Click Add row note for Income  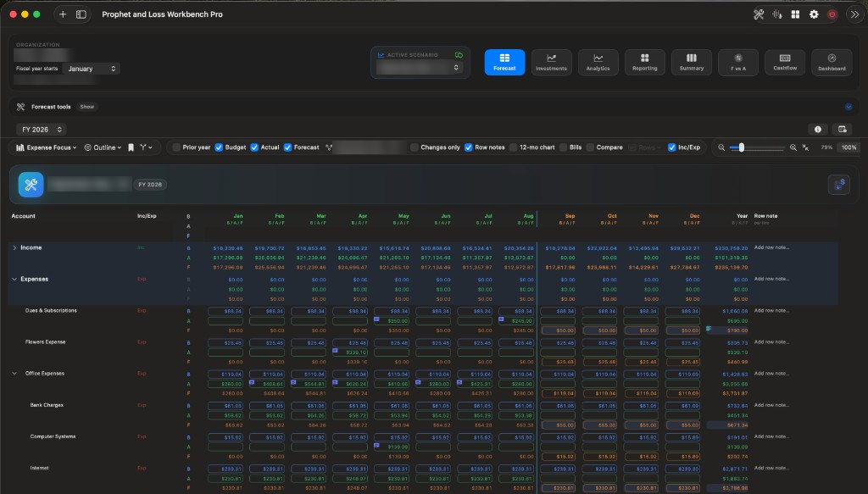tap(771, 247)
